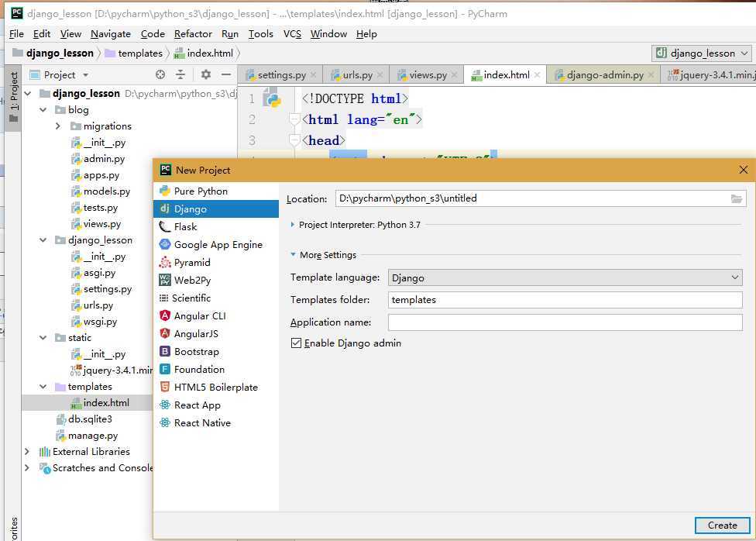Screen dimensions: 756x541
Task: Click collapse-all icon in Project panel
Action: [x=180, y=75]
